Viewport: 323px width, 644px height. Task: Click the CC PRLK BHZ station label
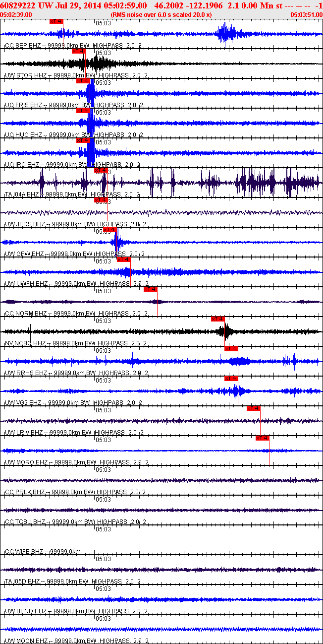[x=75, y=492]
